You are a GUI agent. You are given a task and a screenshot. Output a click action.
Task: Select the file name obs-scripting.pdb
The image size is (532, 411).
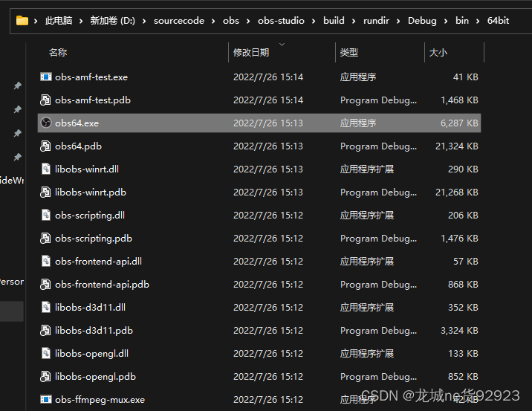[94, 239]
